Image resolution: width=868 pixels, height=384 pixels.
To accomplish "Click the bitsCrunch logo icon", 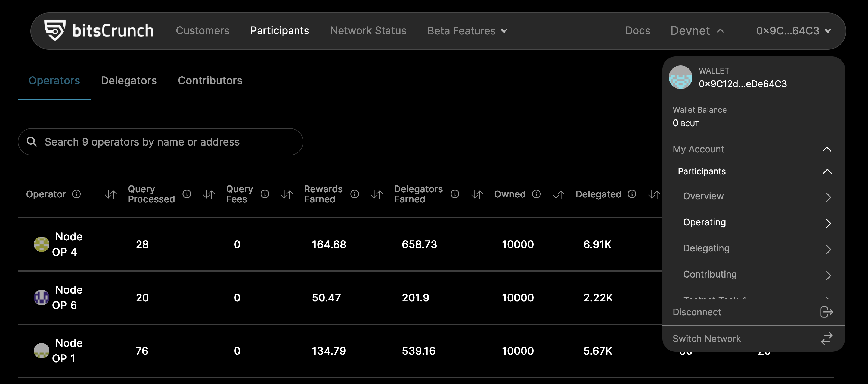I will 55,30.
